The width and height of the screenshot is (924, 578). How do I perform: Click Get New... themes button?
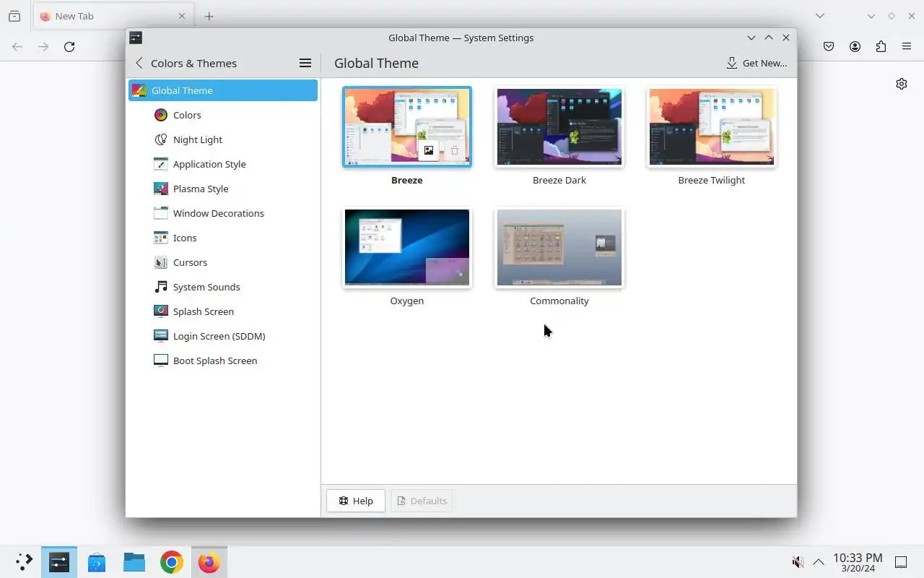[757, 63]
